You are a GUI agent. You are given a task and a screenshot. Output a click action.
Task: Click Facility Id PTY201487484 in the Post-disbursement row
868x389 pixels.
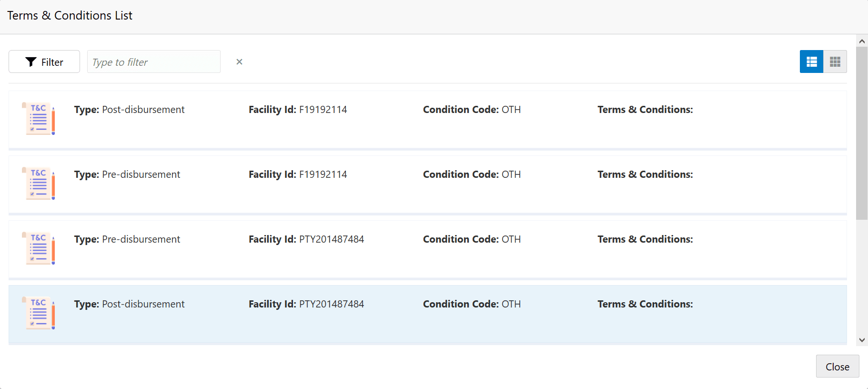(306, 304)
